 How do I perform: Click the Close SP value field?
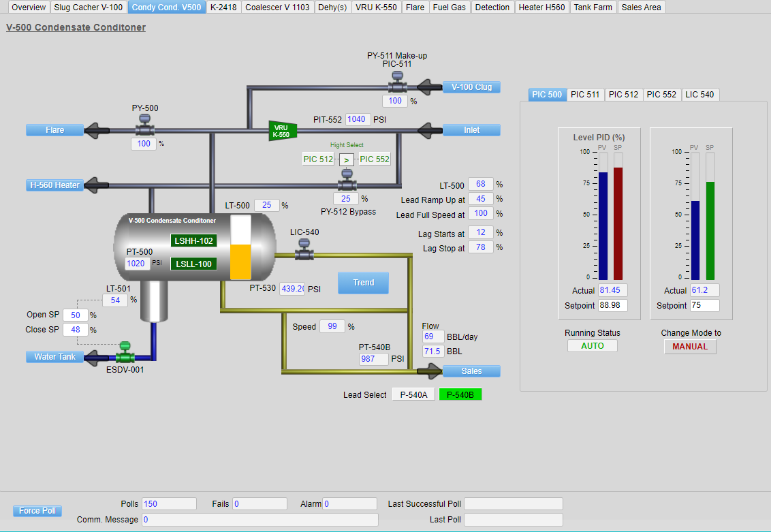pos(75,330)
